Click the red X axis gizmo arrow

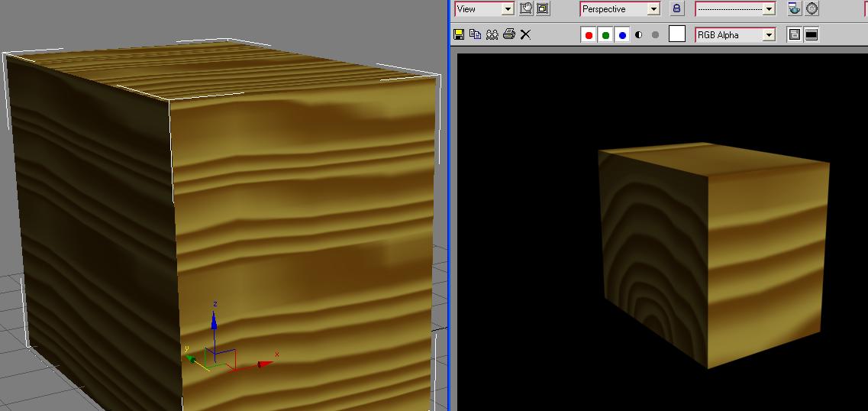[x=266, y=364]
